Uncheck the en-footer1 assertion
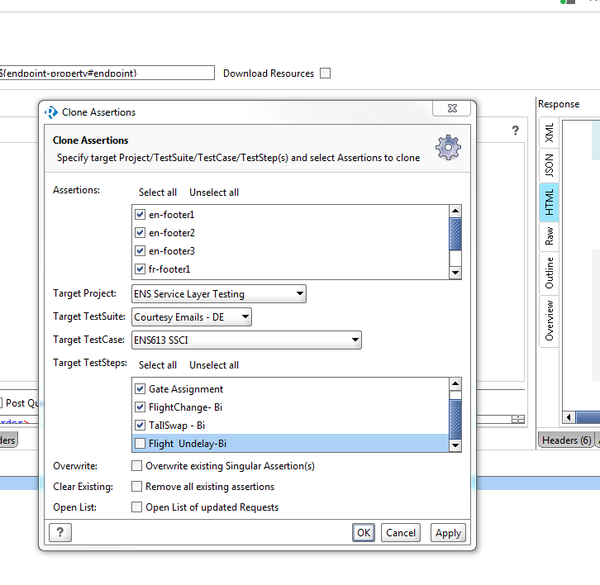The image size is (600, 585). click(x=140, y=215)
